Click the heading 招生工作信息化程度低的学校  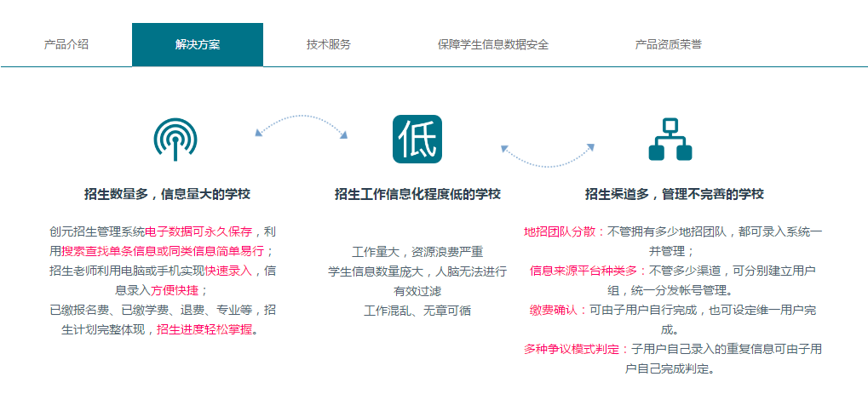coord(417,194)
